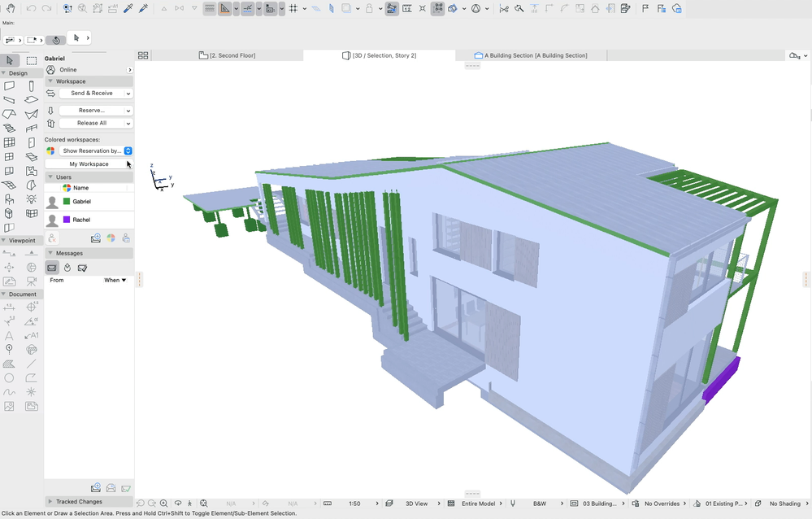Image resolution: width=812 pixels, height=519 pixels.
Task: Select the Roof tool in Design
Action: click(x=9, y=114)
